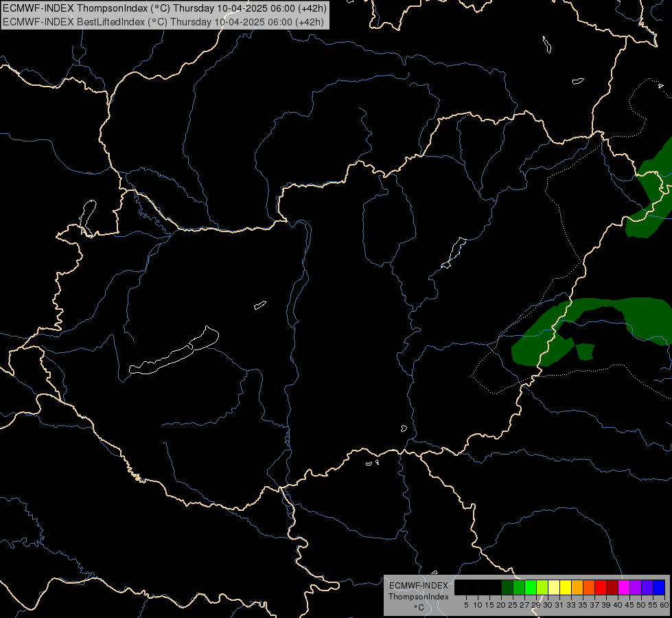Click the blue 55-60 legend swatch
The image size is (672, 618).
[x=659, y=587]
